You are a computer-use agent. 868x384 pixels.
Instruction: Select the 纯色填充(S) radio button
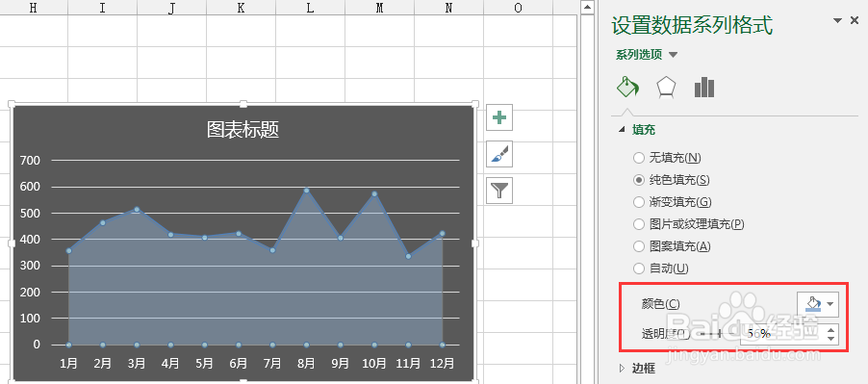pos(639,180)
